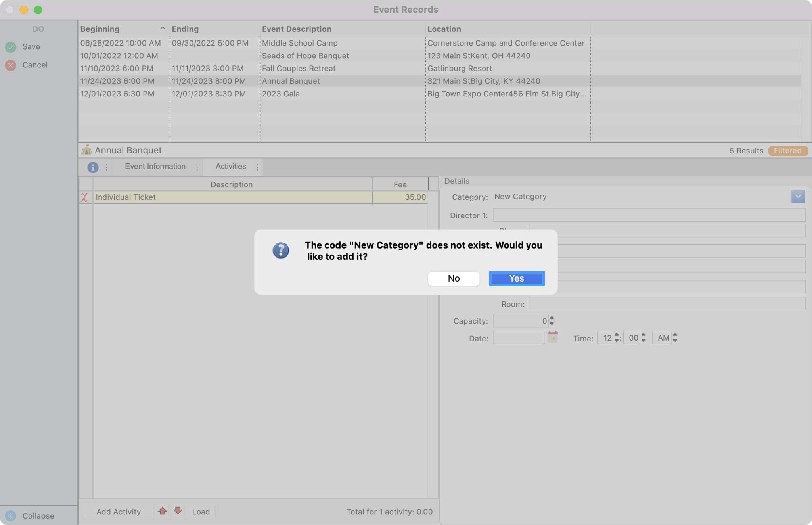Switch to the Event Information tab
The width and height of the screenshot is (812, 525).
[x=155, y=167]
